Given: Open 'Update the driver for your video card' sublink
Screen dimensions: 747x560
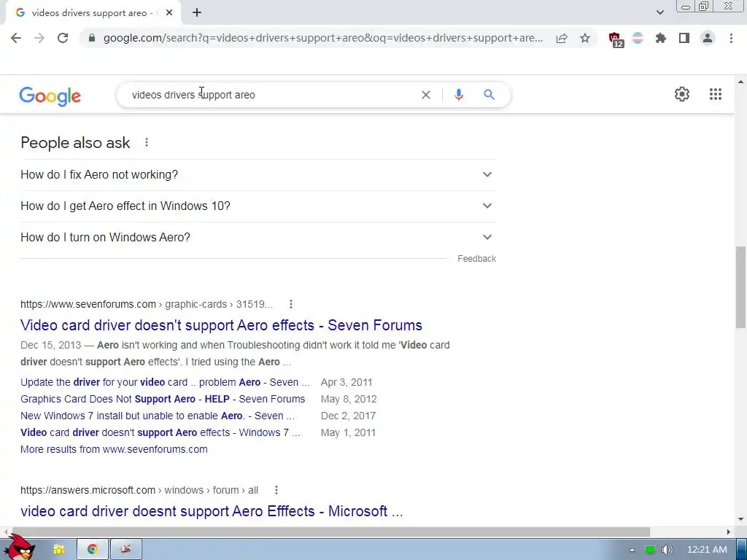Looking at the screenshot, I should 165,382.
